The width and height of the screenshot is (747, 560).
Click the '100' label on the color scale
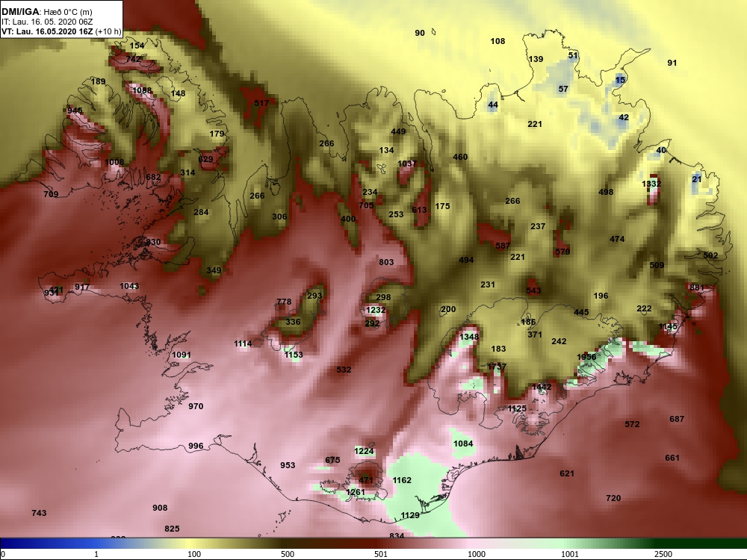[194, 554]
